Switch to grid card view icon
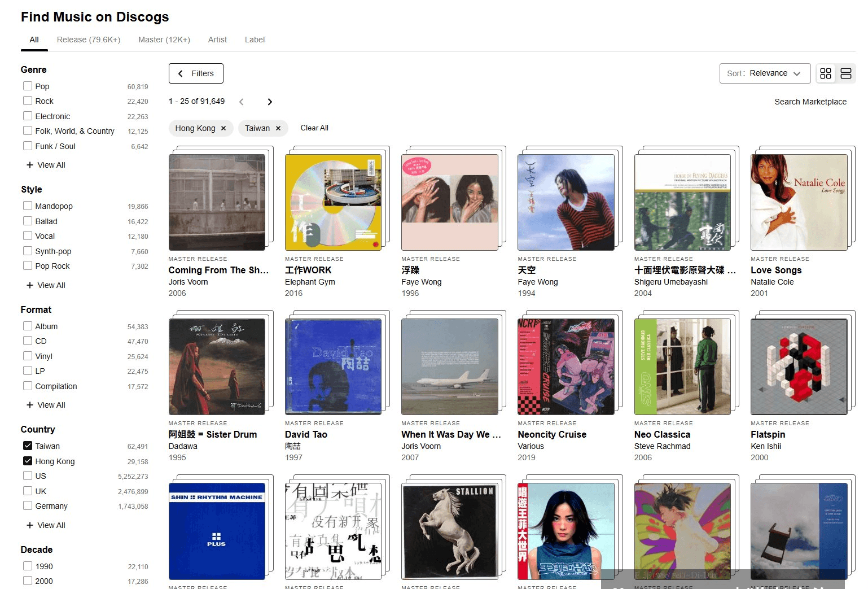The height and width of the screenshot is (589, 868). (x=826, y=73)
